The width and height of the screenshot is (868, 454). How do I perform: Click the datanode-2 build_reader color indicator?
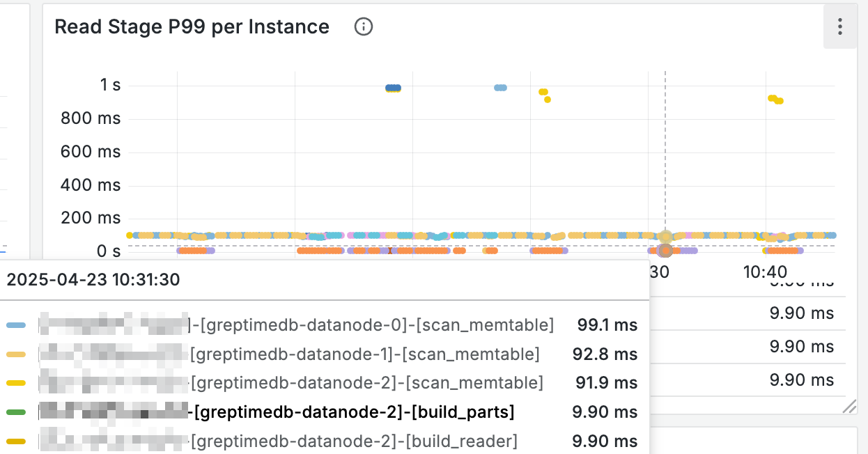(16, 441)
